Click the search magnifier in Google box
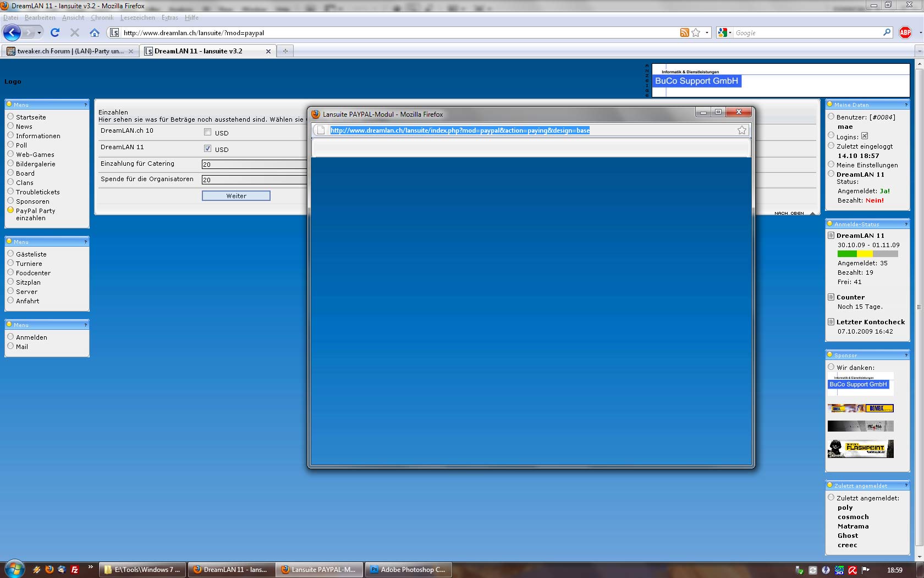The width and height of the screenshot is (924, 578). 887,33
